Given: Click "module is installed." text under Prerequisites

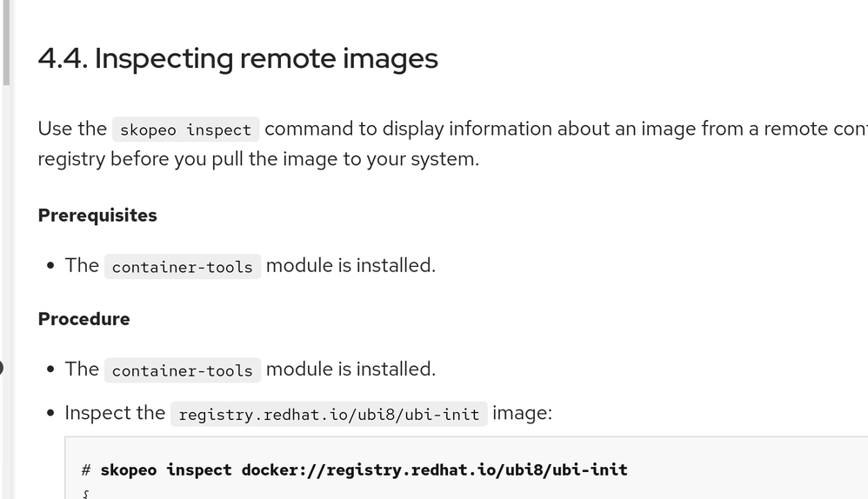Looking at the screenshot, I should (351, 265).
